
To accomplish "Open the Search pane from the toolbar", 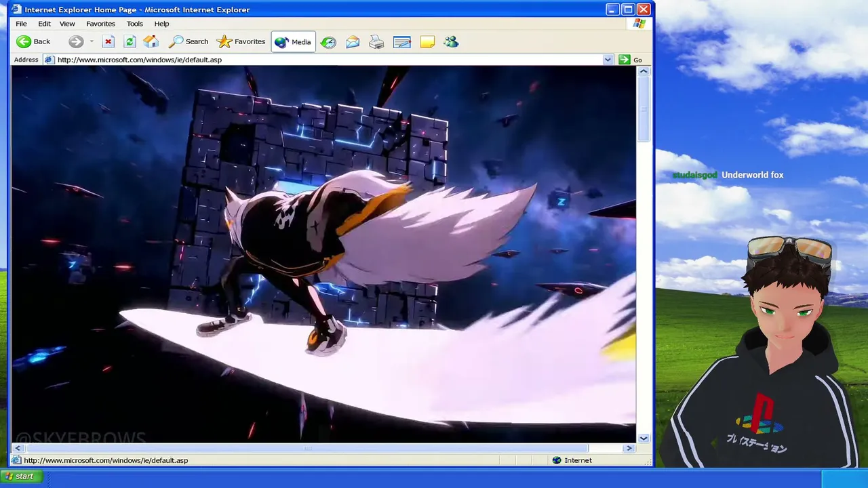I will [x=189, y=42].
